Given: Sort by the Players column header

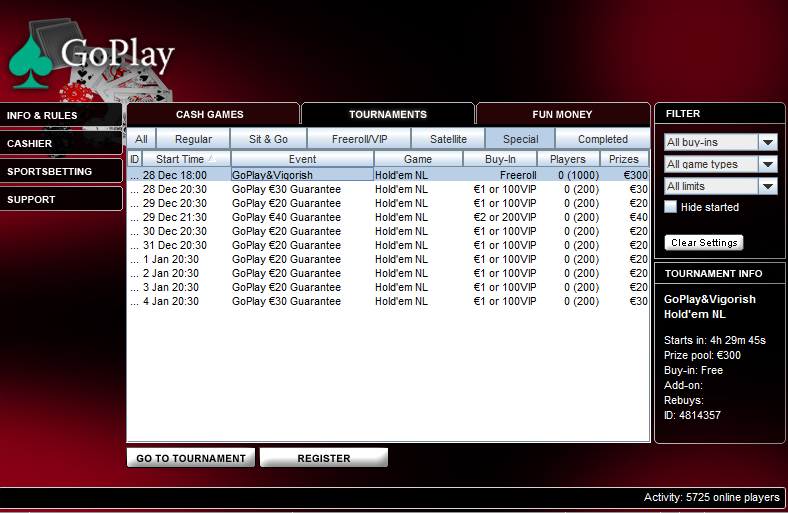Looking at the screenshot, I should [x=568, y=159].
